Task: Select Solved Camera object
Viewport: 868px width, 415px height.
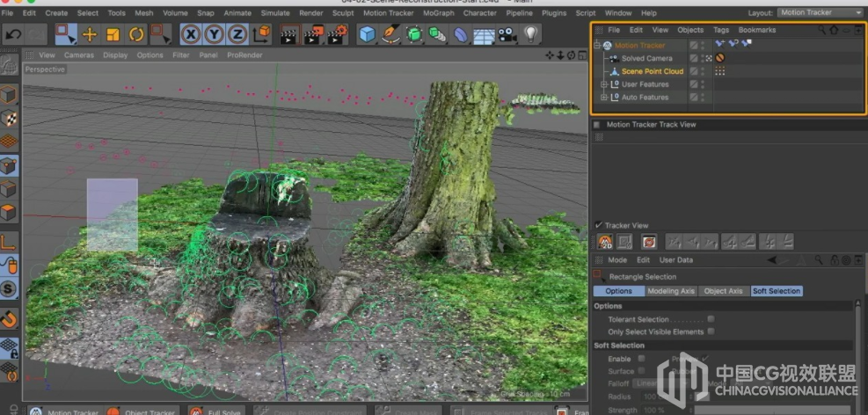Action: 646,58
